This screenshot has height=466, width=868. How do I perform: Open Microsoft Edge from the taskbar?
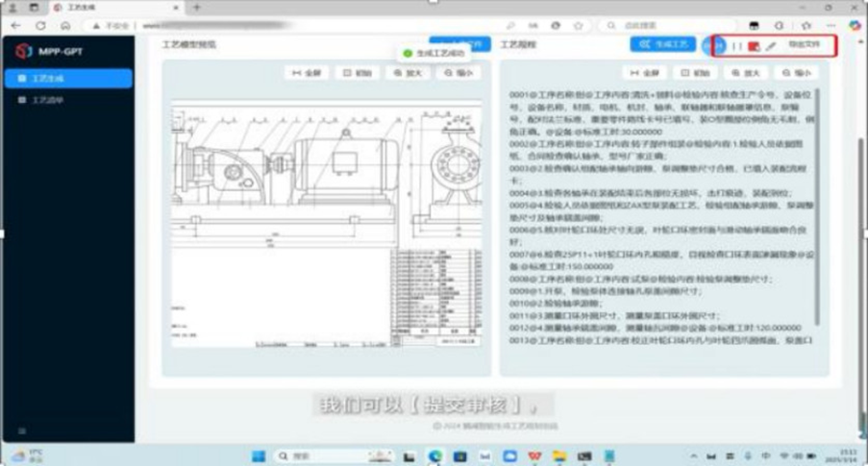coord(435,456)
